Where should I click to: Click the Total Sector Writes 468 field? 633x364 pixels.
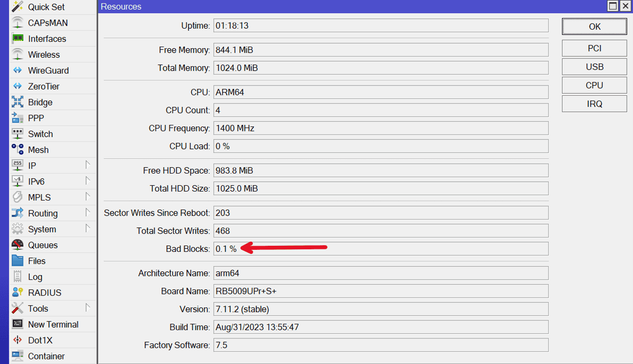tap(381, 231)
